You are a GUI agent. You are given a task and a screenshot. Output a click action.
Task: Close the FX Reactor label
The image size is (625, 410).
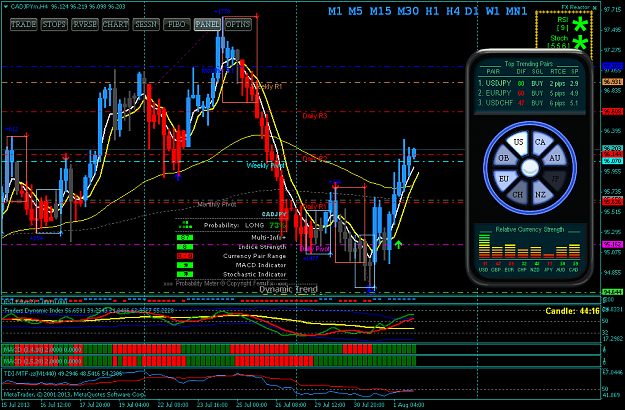point(595,8)
